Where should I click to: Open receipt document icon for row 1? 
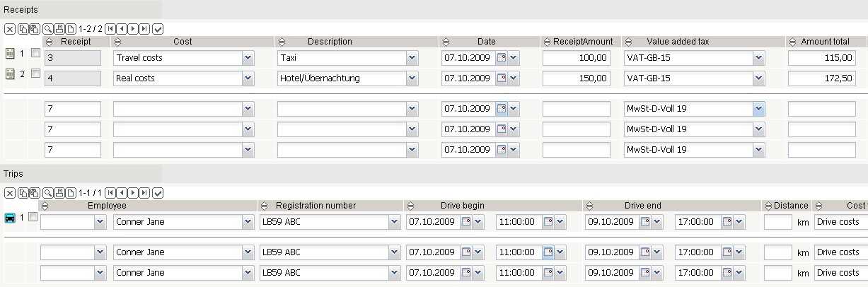[x=10, y=54]
